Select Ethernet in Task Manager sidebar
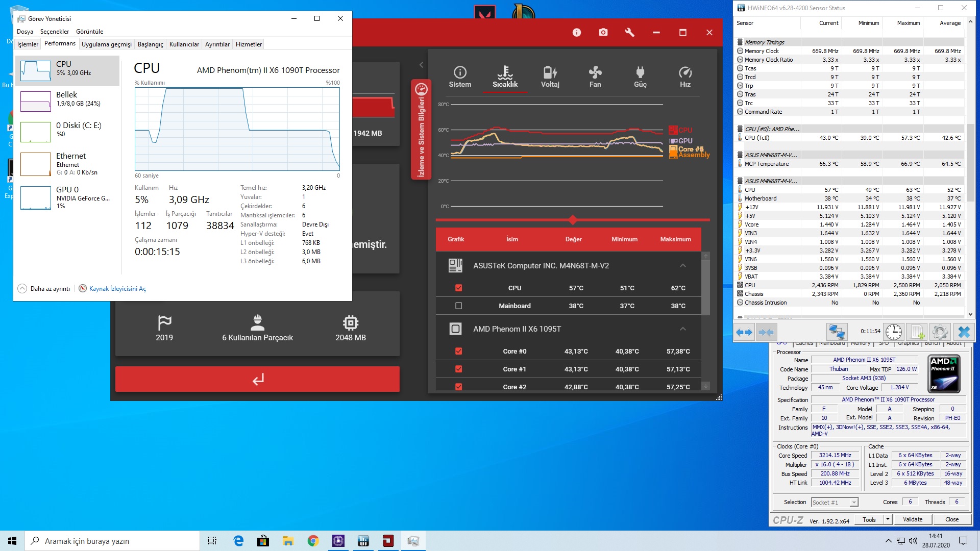Viewport: 980px width, 551px height. click(67, 164)
